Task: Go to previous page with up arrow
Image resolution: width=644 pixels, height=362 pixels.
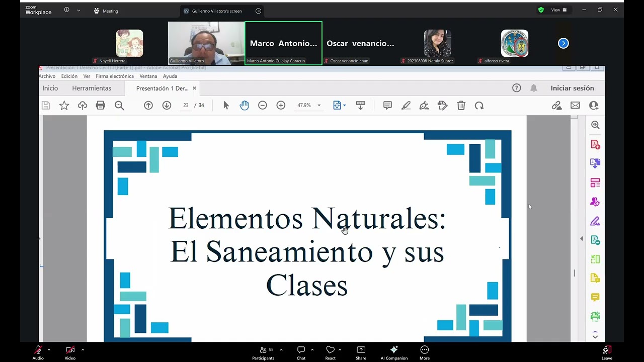Action: point(148,105)
